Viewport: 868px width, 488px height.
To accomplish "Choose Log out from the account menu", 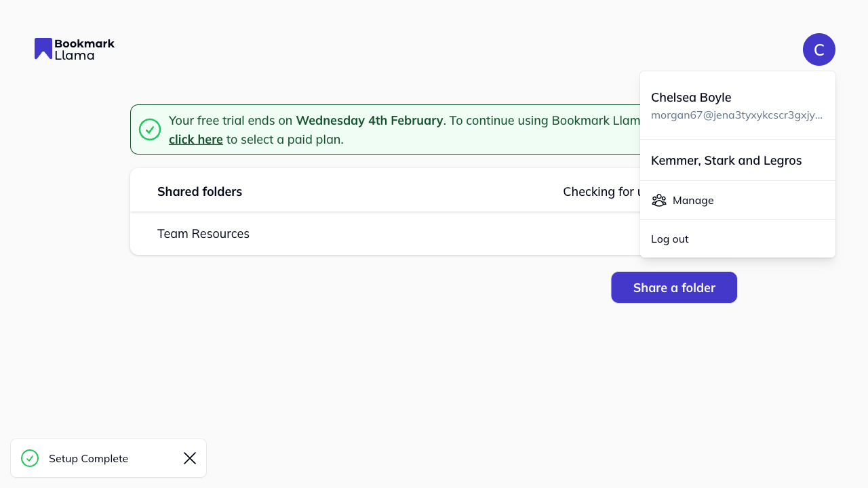I will point(669,239).
